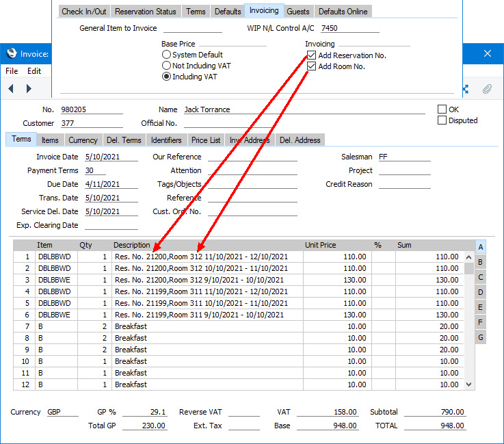Select row 3 item DBLBBWE
Image resolution: width=504 pixels, height=444 pixels.
coord(56,280)
